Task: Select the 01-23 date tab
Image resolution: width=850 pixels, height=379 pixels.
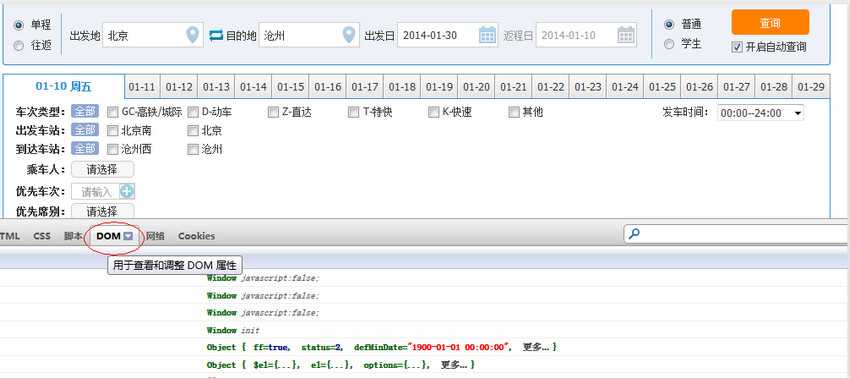Action: [588, 87]
